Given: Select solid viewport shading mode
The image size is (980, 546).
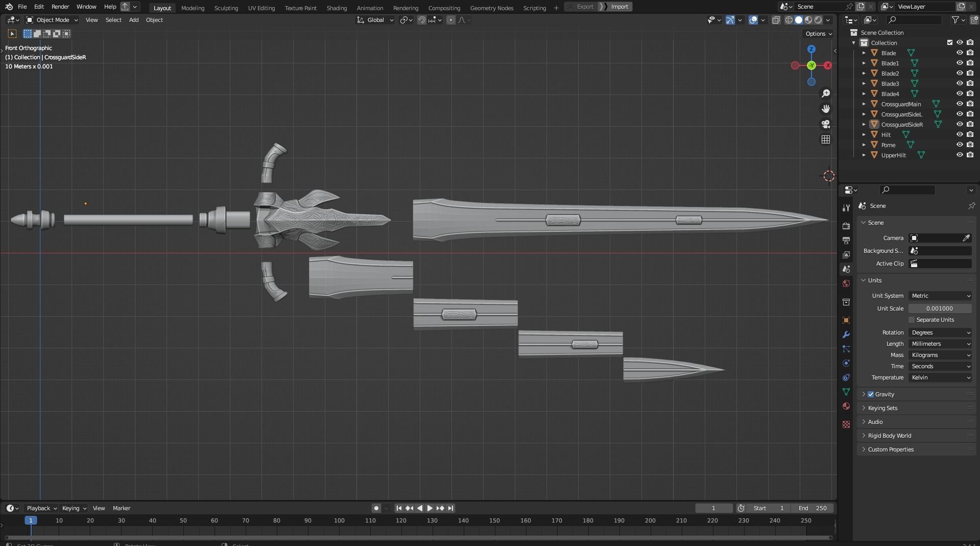Looking at the screenshot, I should 799,20.
